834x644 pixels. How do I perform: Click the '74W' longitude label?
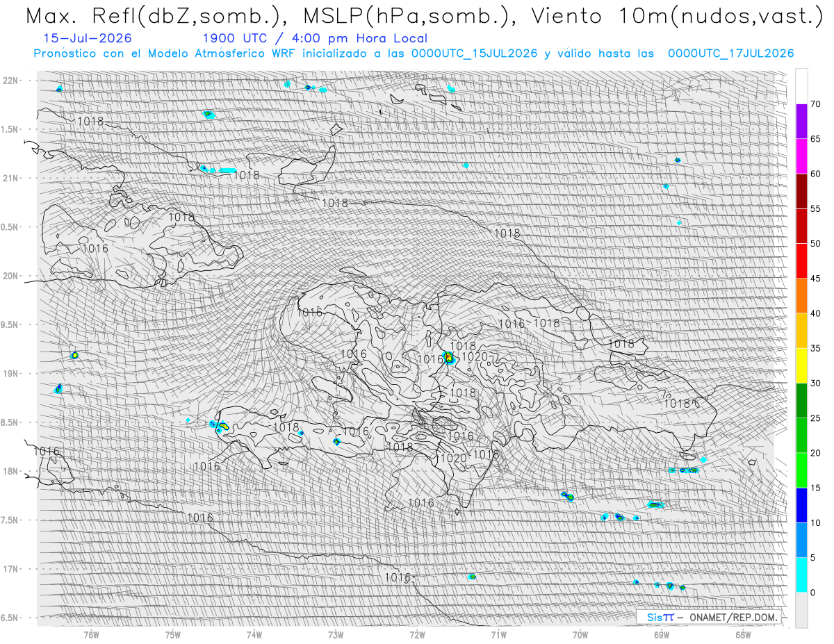(254, 634)
